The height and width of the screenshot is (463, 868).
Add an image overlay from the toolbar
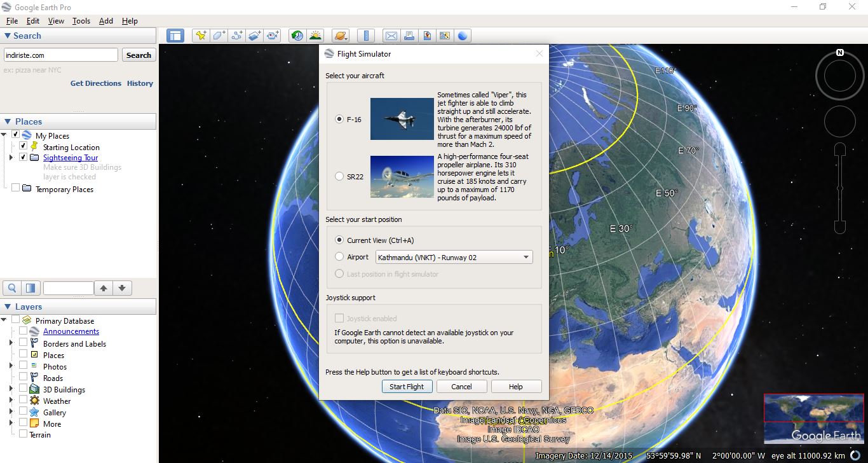pos(255,36)
